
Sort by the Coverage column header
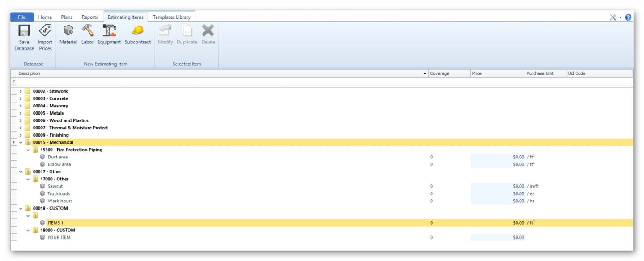(449, 73)
